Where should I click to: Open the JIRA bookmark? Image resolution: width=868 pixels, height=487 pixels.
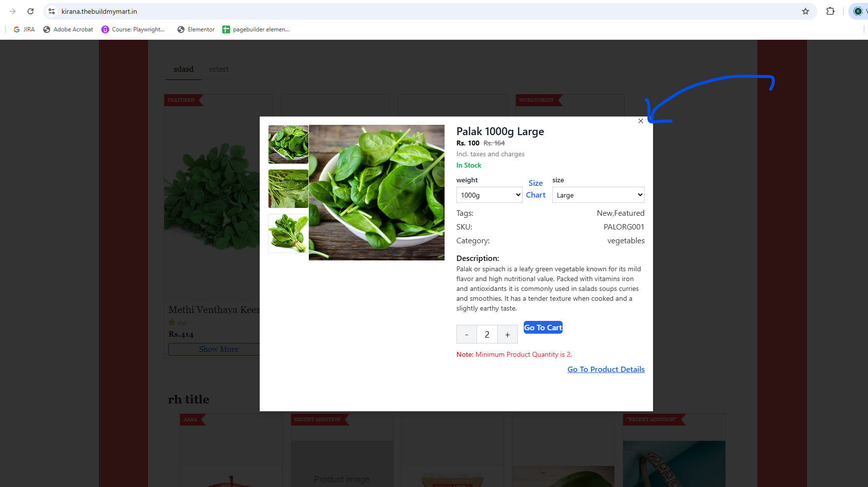[x=24, y=29]
